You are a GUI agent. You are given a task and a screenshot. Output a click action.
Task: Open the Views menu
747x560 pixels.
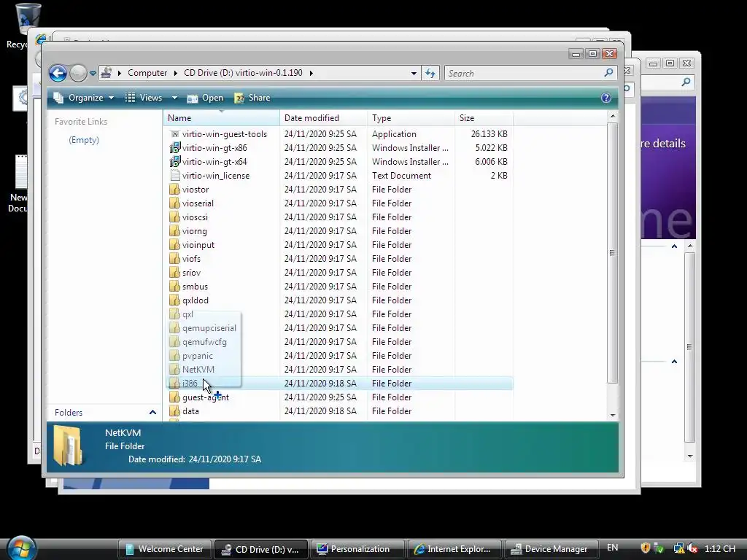[144, 98]
